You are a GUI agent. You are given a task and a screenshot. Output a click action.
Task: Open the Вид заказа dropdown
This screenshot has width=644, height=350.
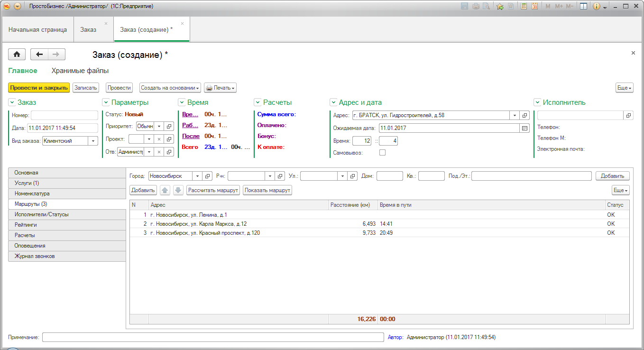coord(92,141)
